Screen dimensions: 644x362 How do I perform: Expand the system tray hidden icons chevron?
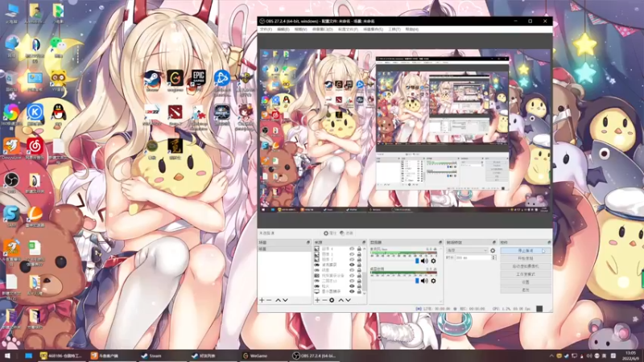[551, 356]
